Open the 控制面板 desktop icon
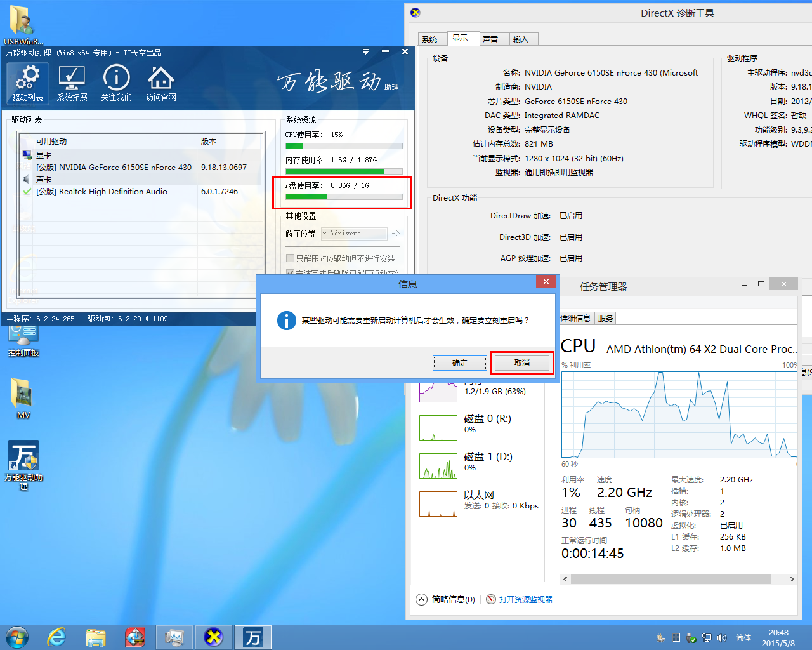The height and width of the screenshot is (650, 812). [23, 340]
